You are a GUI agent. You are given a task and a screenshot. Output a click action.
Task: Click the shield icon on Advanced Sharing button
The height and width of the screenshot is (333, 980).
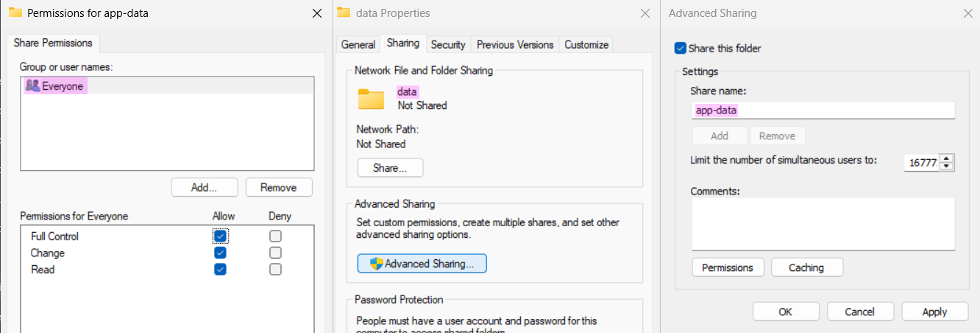(376, 264)
